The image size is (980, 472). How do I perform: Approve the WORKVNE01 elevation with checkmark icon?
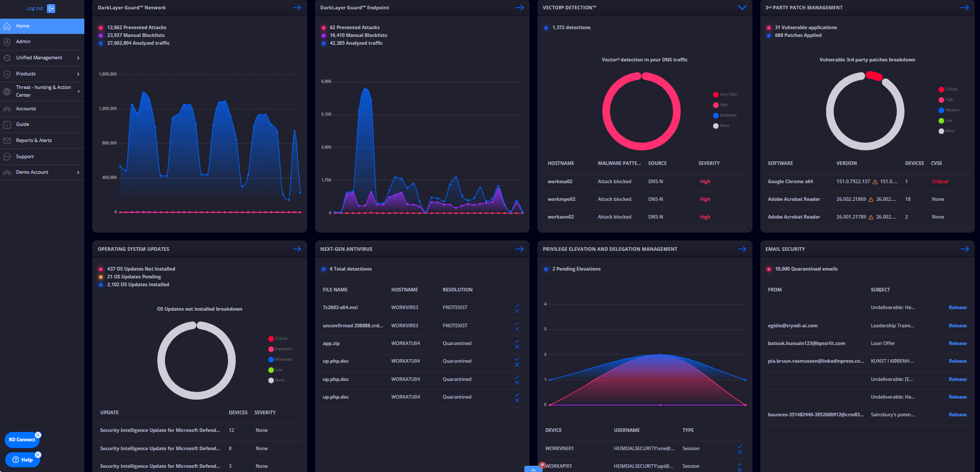tap(739, 447)
